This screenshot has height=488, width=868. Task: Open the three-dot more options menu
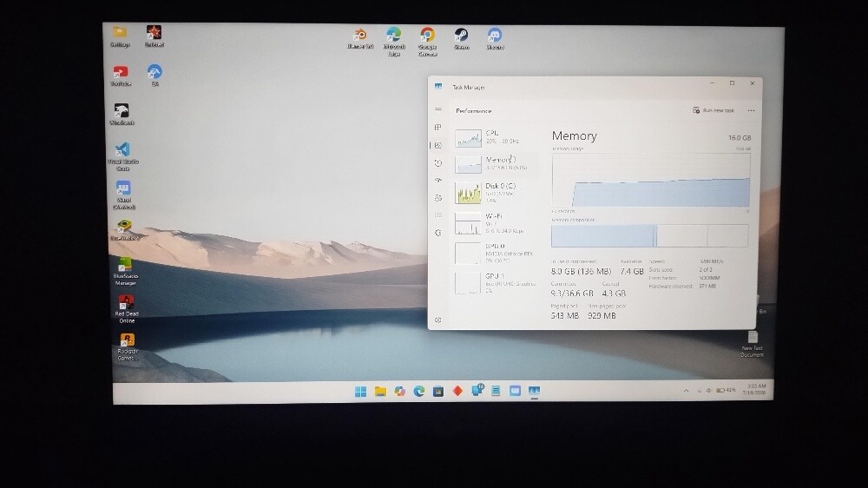tap(751, 111)
